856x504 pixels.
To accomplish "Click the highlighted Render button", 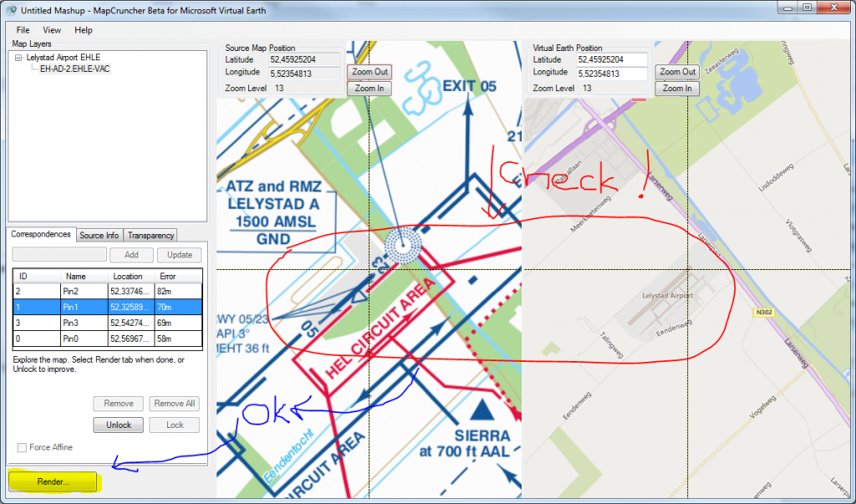I will point(52,481).
